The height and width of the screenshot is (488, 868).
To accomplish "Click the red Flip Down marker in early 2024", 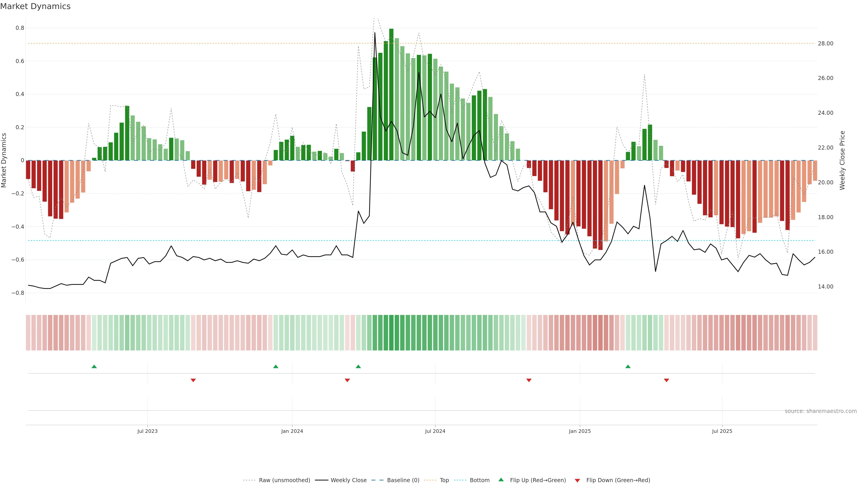I will 347,380.
